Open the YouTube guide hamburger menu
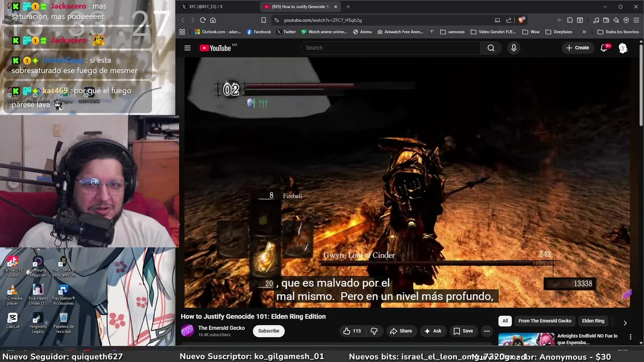This screenshot has width=644, height=362. 187,48
